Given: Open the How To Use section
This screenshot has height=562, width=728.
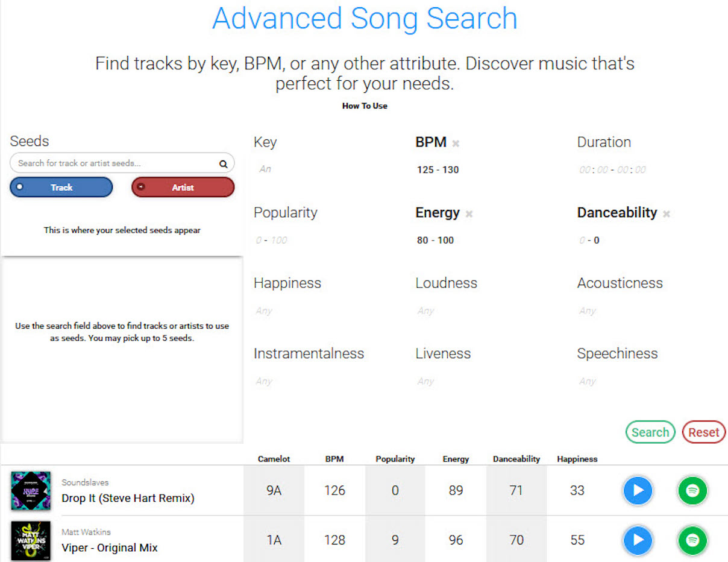Looking at the screenshot, I should pyautogui.click(x=365, y=106).
